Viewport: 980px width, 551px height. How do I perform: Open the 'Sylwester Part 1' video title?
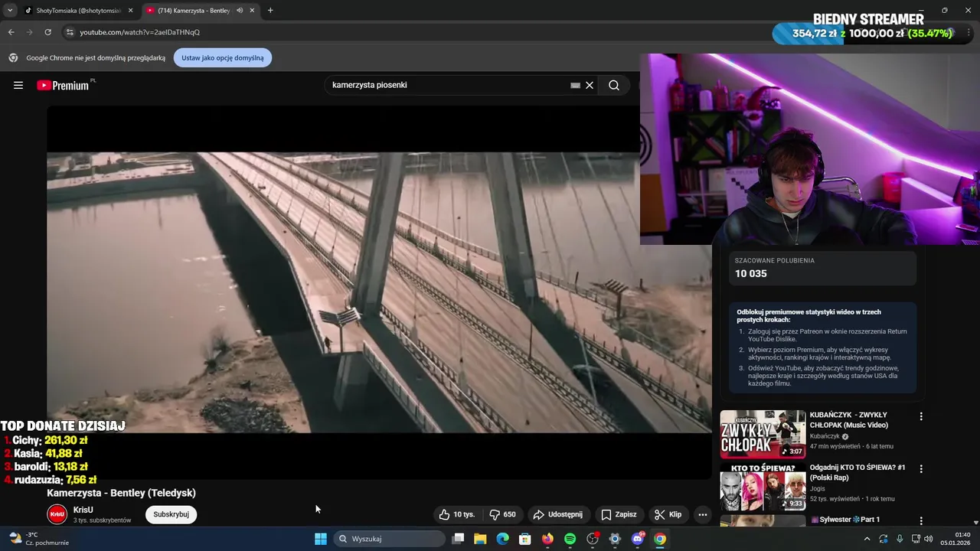[x=845, y=520]
